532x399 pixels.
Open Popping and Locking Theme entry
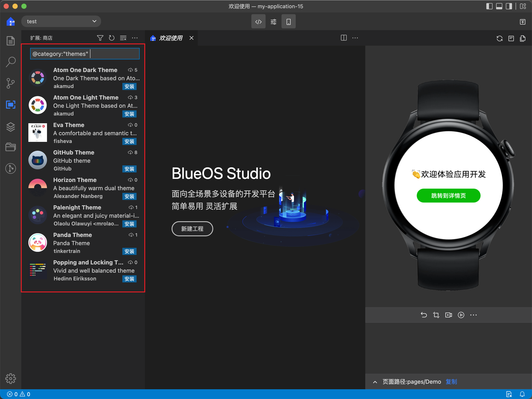click(83, 270)
